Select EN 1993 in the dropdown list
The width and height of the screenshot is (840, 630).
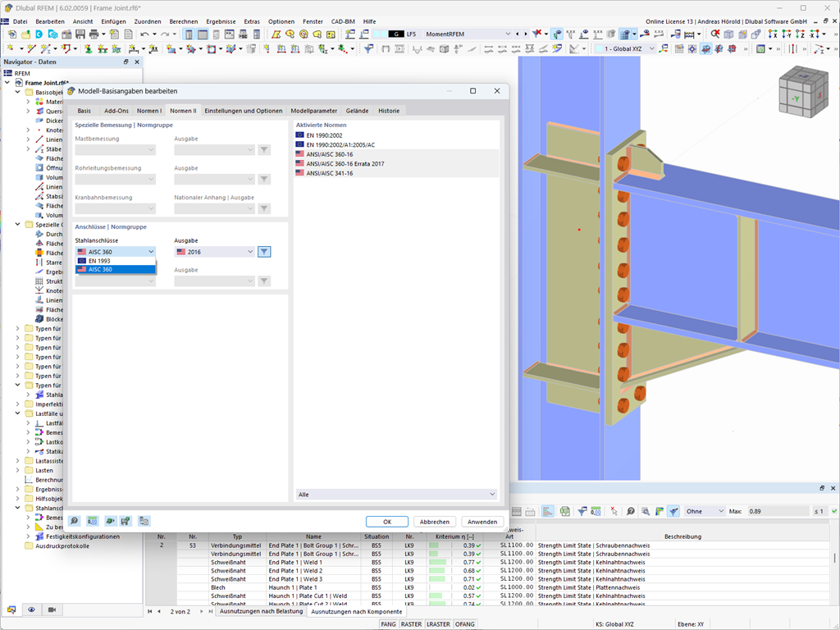116,261
